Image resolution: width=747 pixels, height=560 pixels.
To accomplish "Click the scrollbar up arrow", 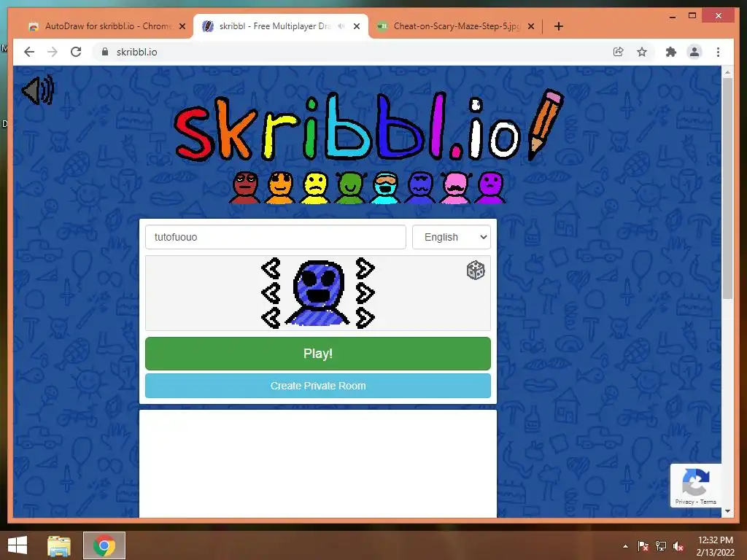I will [x=727, y=72].
